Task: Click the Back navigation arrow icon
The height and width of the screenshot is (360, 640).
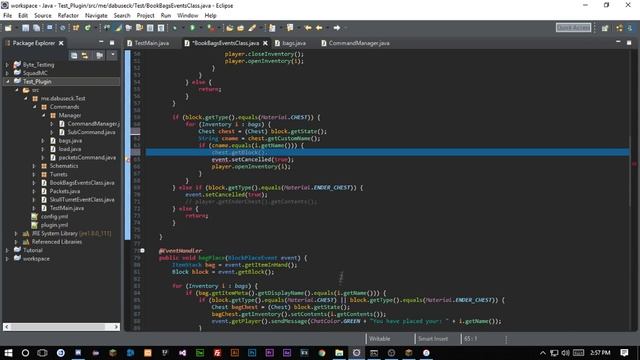Action: (x=319, y=28)
